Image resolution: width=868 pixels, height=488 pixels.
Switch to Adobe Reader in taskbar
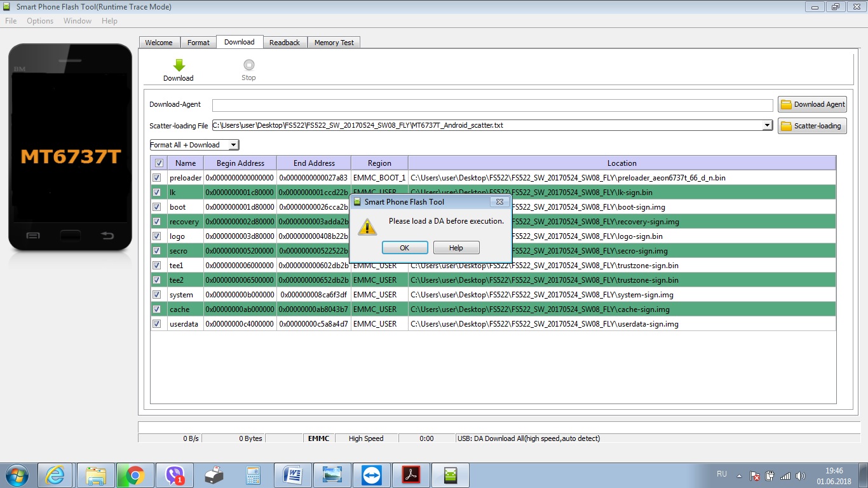click(410, 475)
